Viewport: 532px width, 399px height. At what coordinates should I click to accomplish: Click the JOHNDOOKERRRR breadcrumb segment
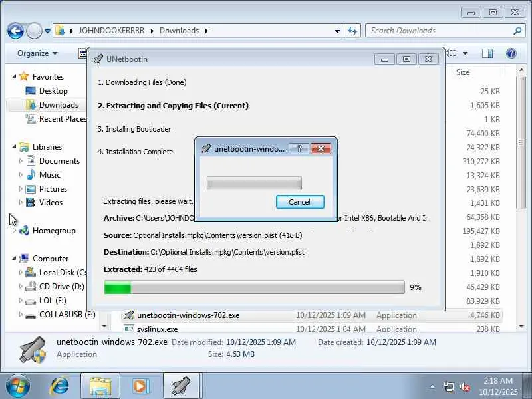coord(111,31)
